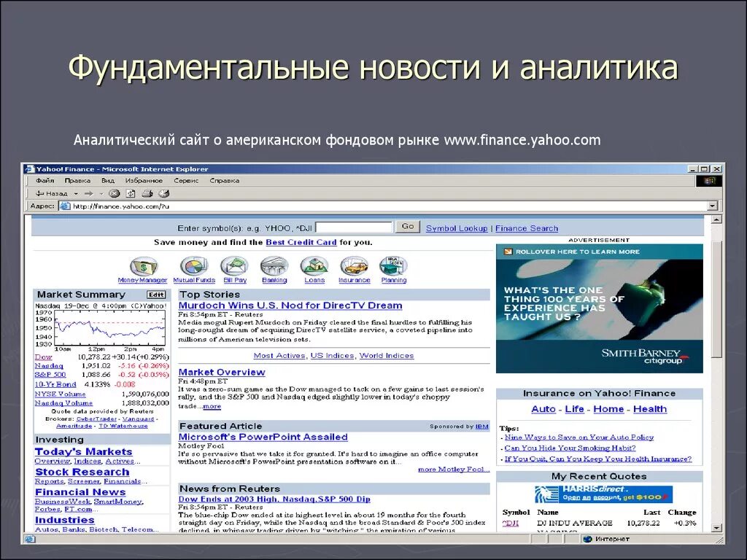Click the Banking building icon
This screenshot has width=747, height=560.
click(x=274, y=265)
